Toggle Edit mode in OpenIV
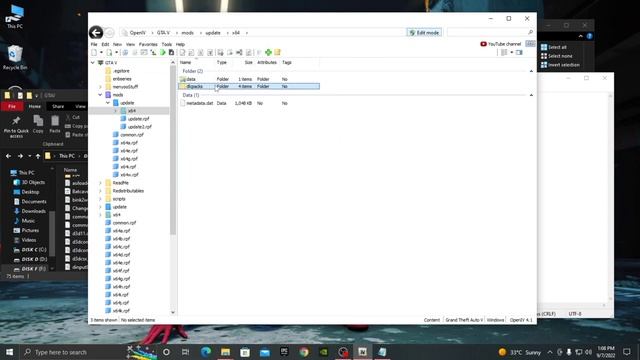Image resolution: width=640 pixels, height=360 pixels. click(x=424, y=33)
